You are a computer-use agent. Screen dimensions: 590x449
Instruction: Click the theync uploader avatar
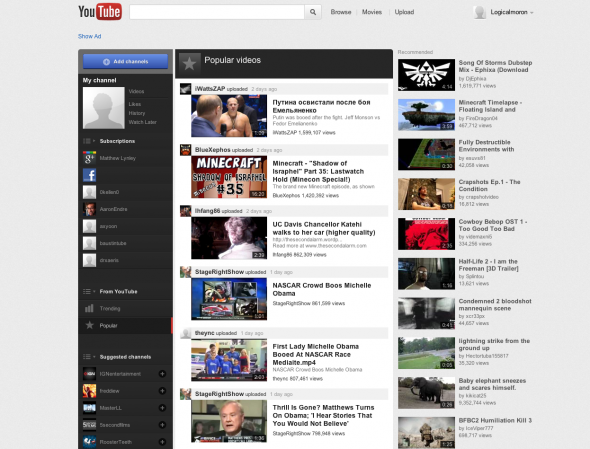pyautogui.click(x=186, y=333)
